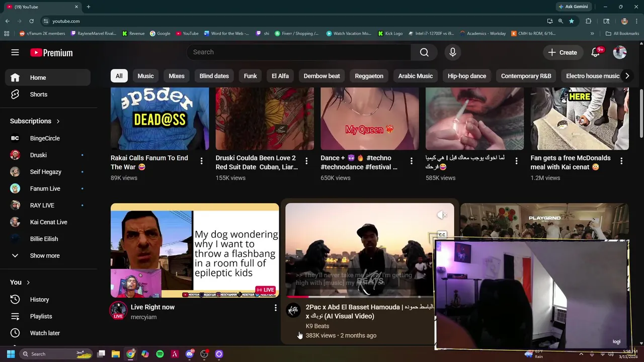Start voice search with the microphone
The height and width of the screenshot is (362, 644).
(x=453, y=52)
